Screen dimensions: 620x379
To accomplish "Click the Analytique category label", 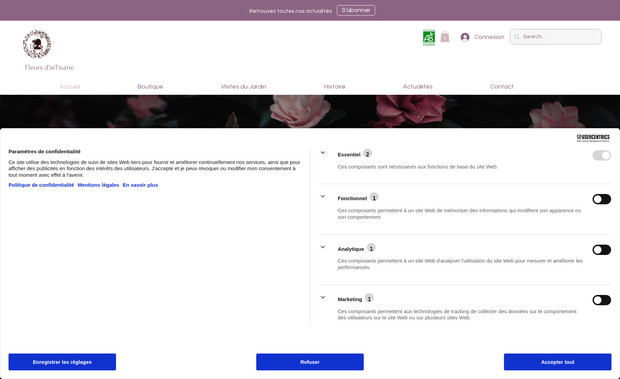I will [x=350, y=249].
